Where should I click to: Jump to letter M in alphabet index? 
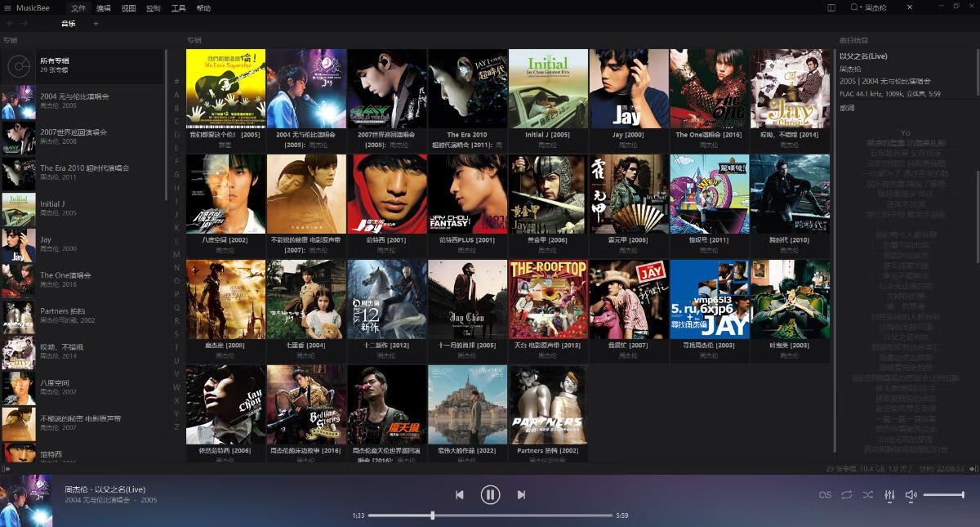point(176,255)
